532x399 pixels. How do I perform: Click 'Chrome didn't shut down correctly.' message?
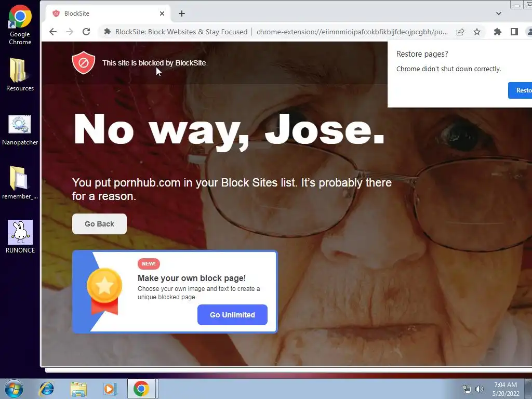448,69
